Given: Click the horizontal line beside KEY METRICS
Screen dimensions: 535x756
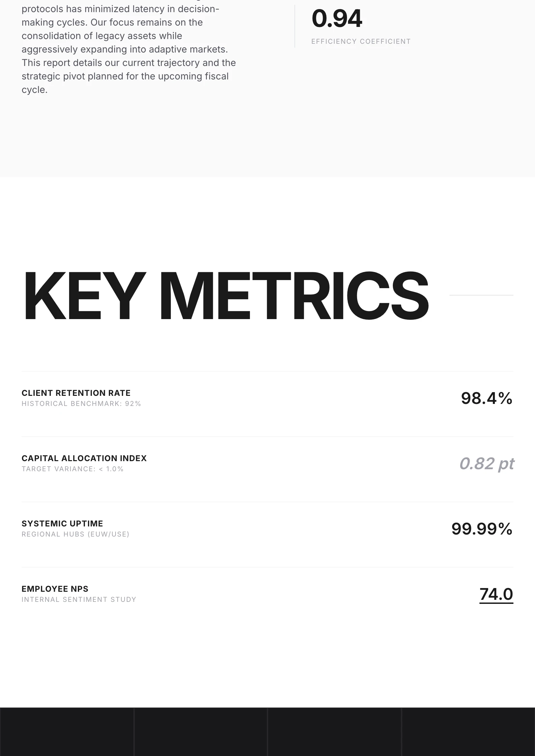Looking at the screenshot, I should pyautogui.click(x=481, y=295).
